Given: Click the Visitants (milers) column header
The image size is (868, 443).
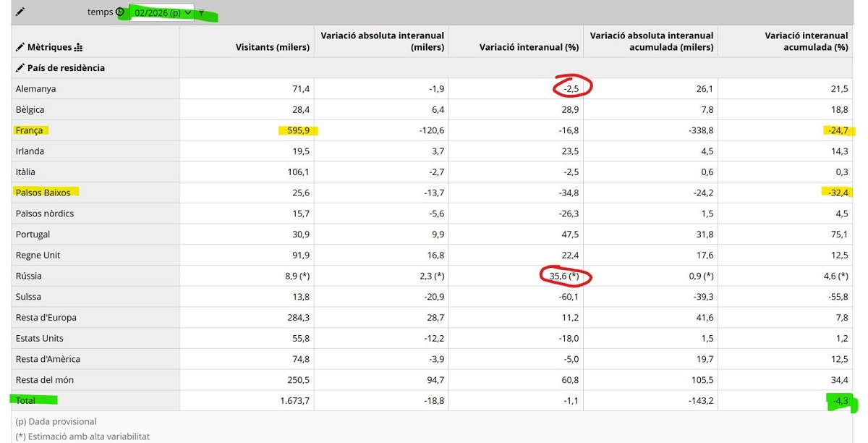Looking at the screenshot, I should pyautogui.click(x=273, y=47).
